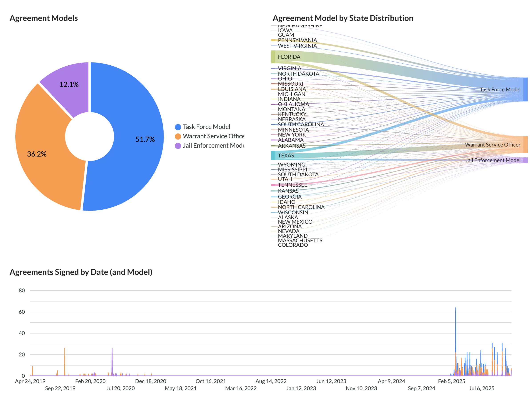Click the GEORGIA state label
Viewport: 532px width, 398px height.
(290, 197)
